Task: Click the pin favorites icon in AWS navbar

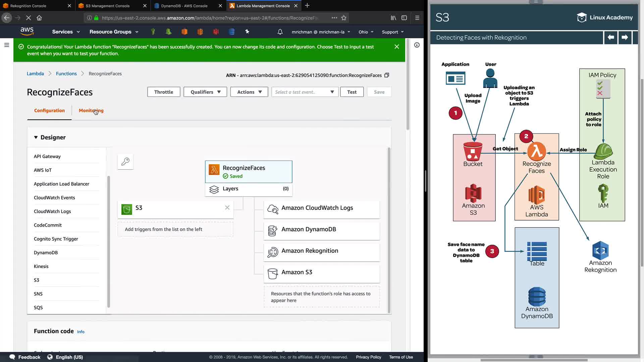Action: (x=247, y=32)
